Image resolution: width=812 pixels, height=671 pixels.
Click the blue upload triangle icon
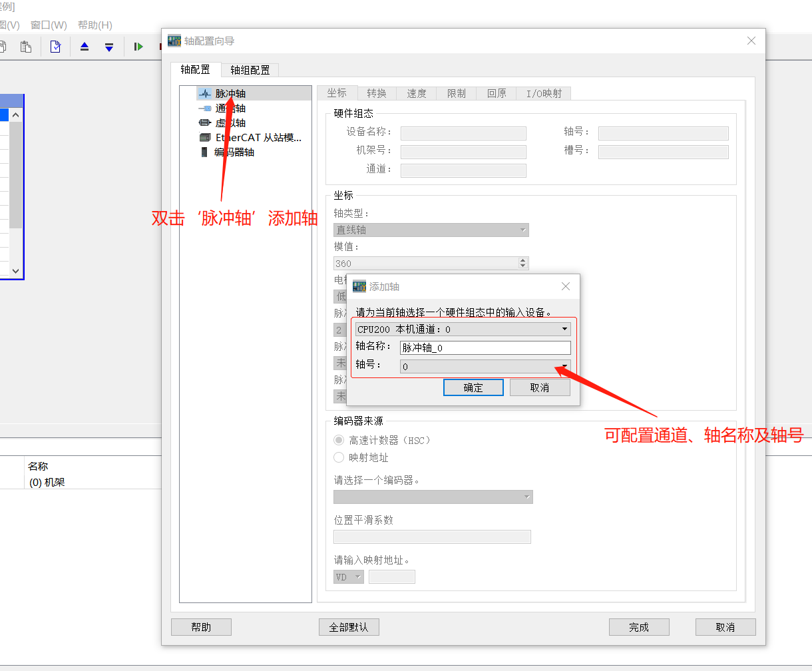pyautogui.click(x=83, y=47)
